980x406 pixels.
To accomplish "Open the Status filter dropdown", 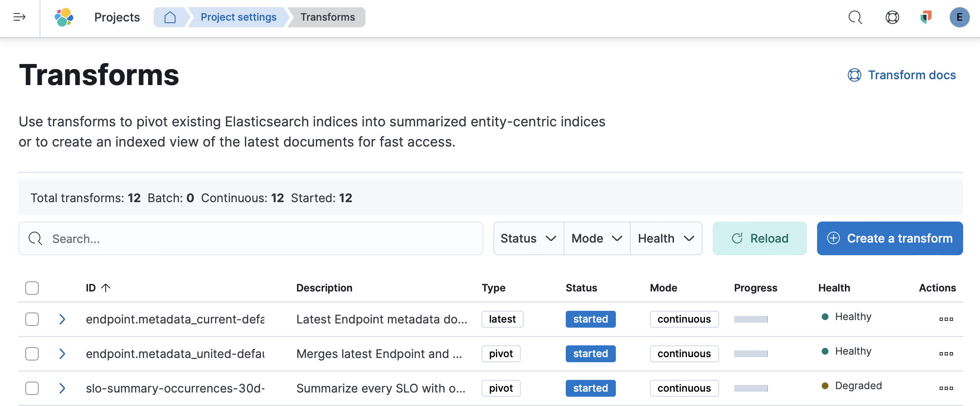I will point(528,238).
